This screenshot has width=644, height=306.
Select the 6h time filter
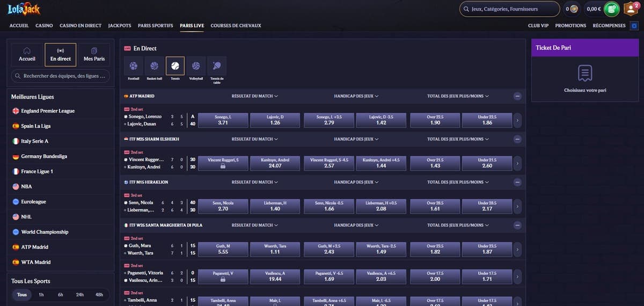61,295
